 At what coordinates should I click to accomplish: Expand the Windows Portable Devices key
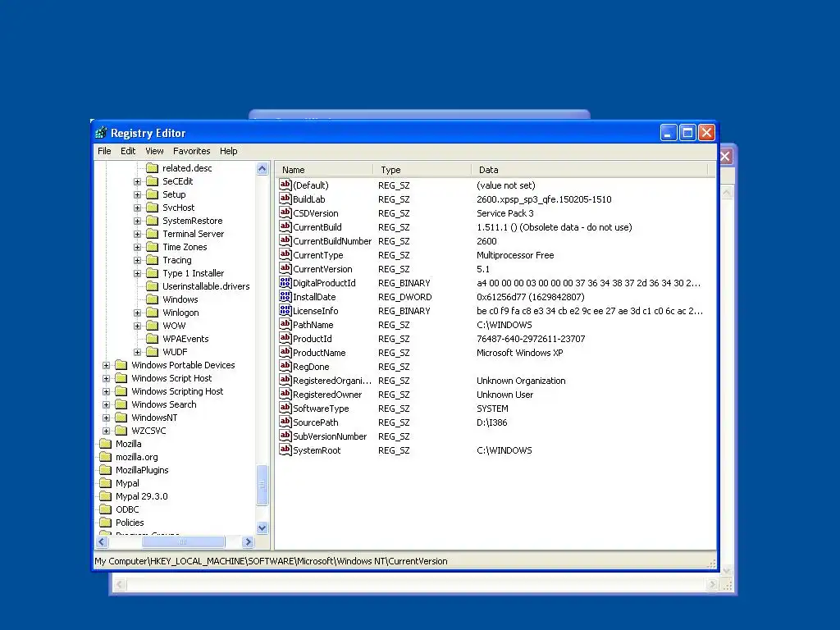(106, 365)
